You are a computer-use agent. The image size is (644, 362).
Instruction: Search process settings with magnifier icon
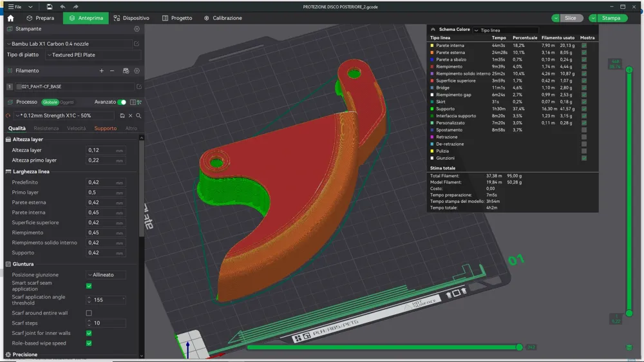coord(139,116)
